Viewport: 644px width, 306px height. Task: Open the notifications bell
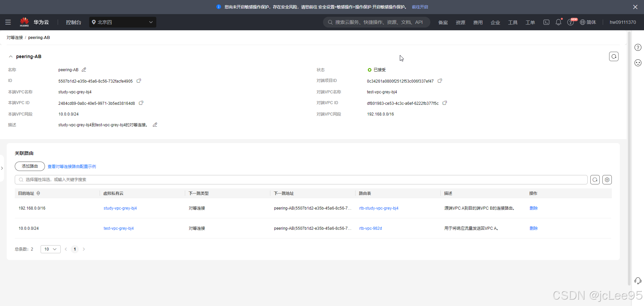pos(558,22)
